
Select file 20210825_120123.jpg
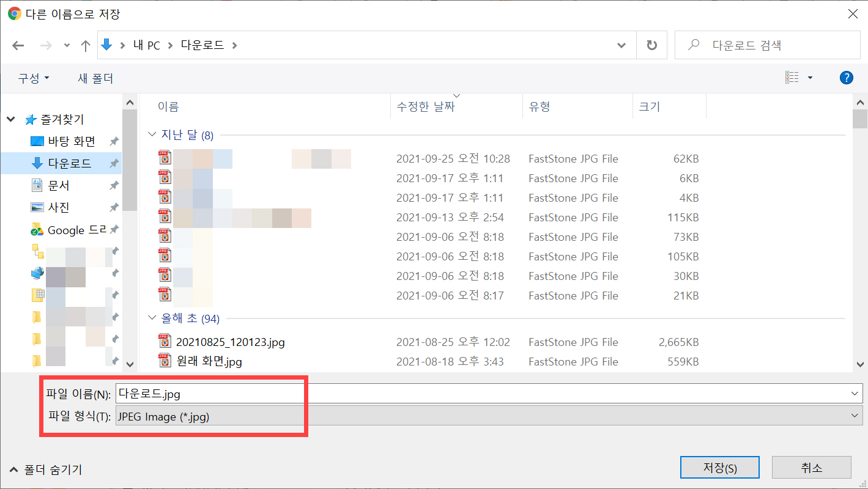tap(231, 342)
